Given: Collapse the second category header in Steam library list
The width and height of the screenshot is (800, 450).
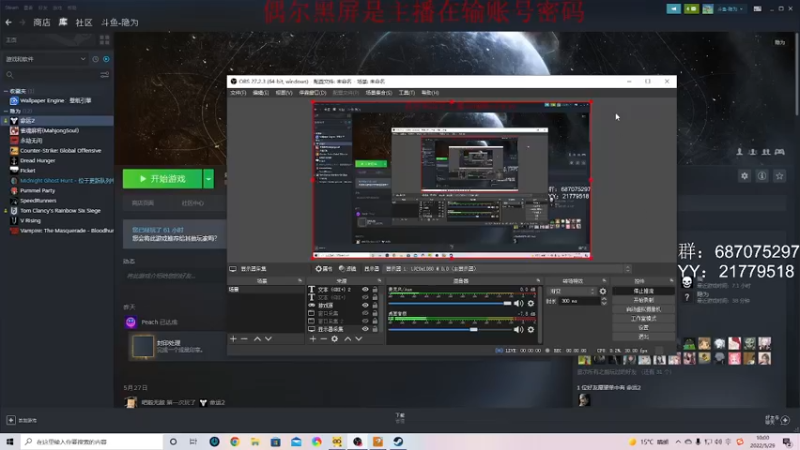Looking at the screenshot, I should click(6, 111).
